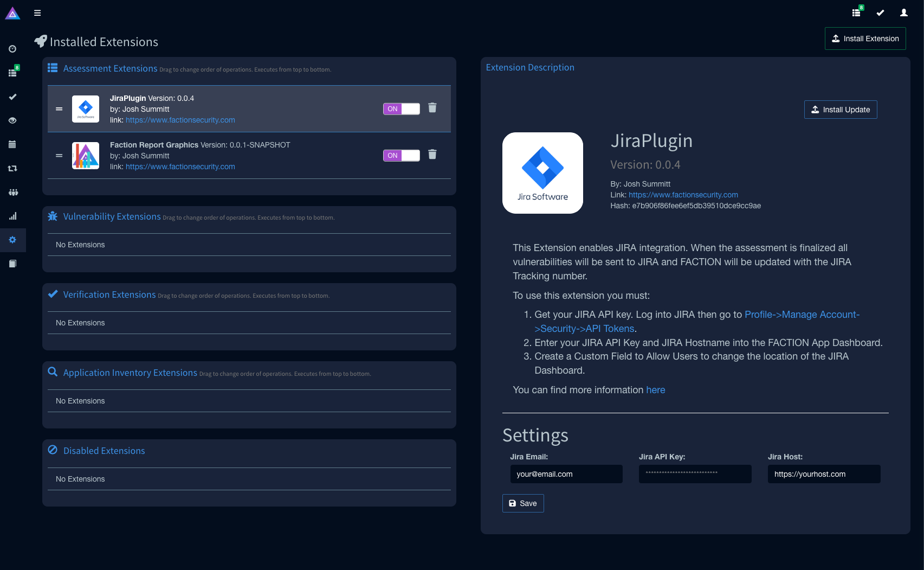
Task: Click the Application Inventory Extensions heading
Action: click(130, 373)
